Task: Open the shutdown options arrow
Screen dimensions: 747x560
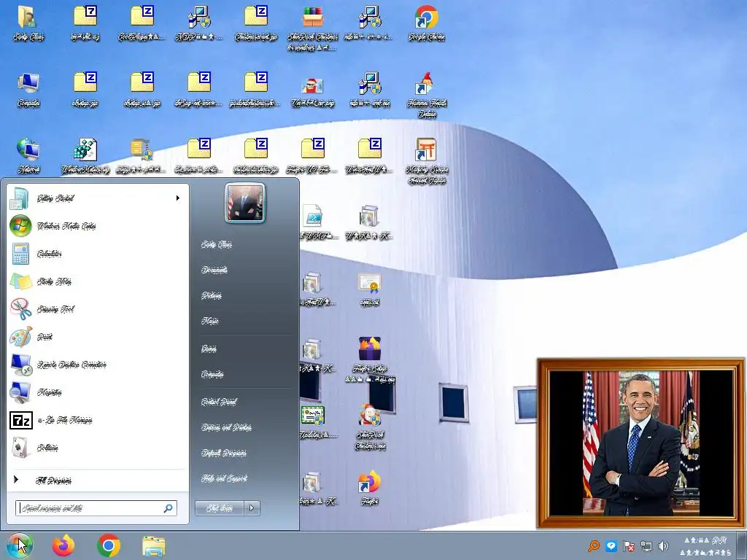Action: click(252, 508)
